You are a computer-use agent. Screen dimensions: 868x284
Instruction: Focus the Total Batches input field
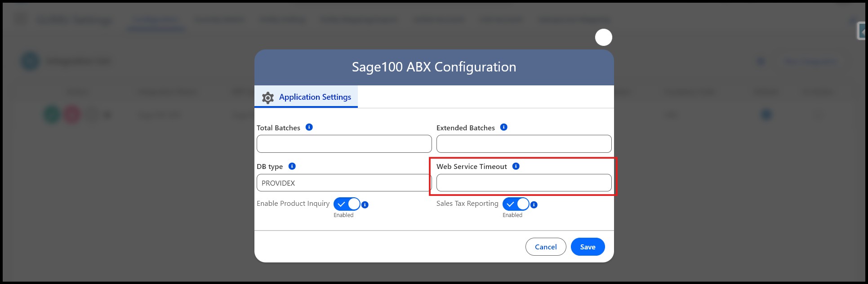pyautogui.click(x=344, y=144)
